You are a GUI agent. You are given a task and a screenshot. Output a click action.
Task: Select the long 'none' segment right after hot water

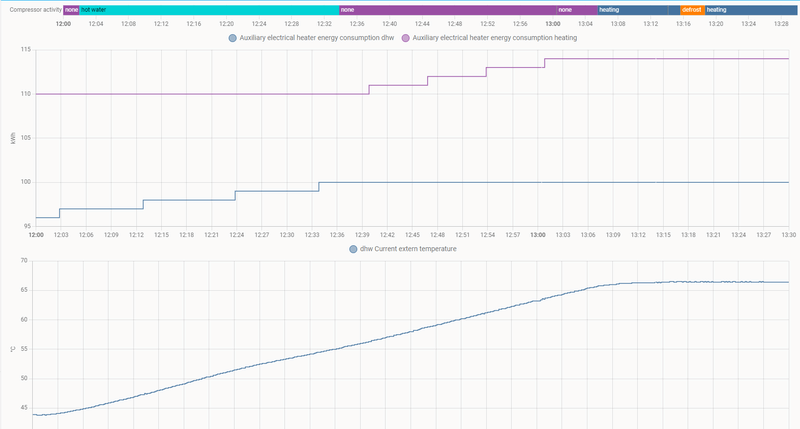(447, 10)
